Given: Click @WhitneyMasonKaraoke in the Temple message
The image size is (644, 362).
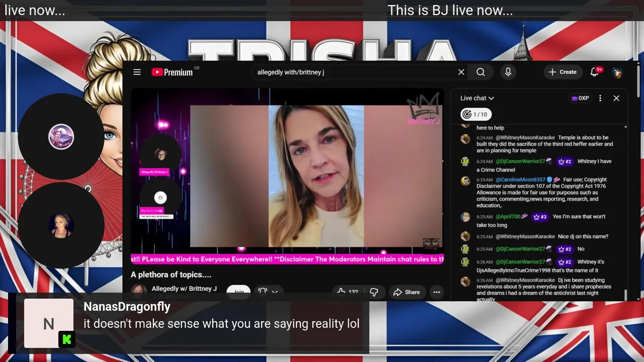Looking at the screenshot, I should pos(525,137).
